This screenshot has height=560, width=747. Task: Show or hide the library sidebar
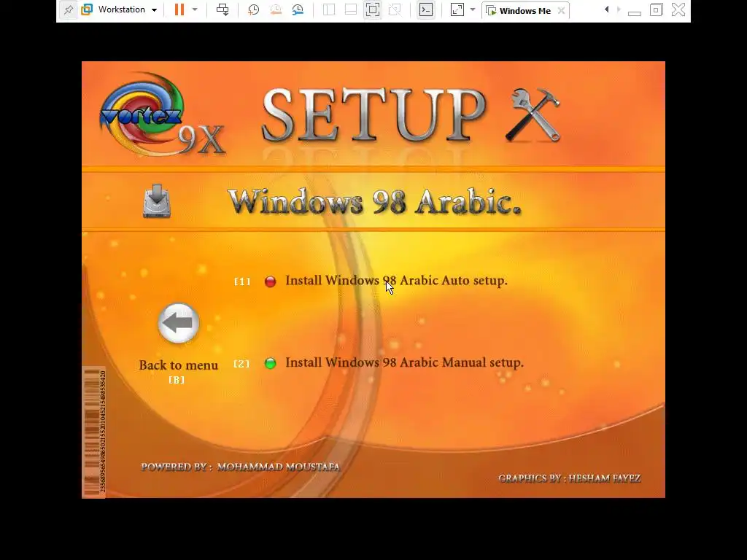tap(329, 9)
